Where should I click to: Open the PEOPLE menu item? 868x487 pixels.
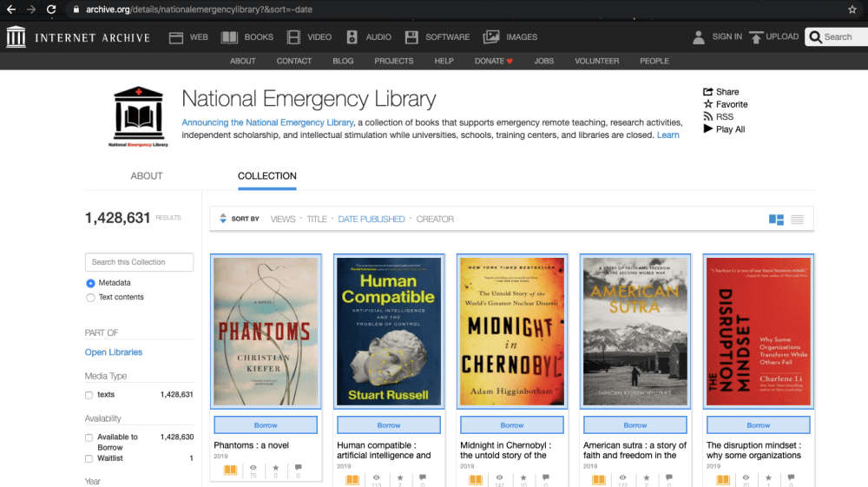pos(654,61)
